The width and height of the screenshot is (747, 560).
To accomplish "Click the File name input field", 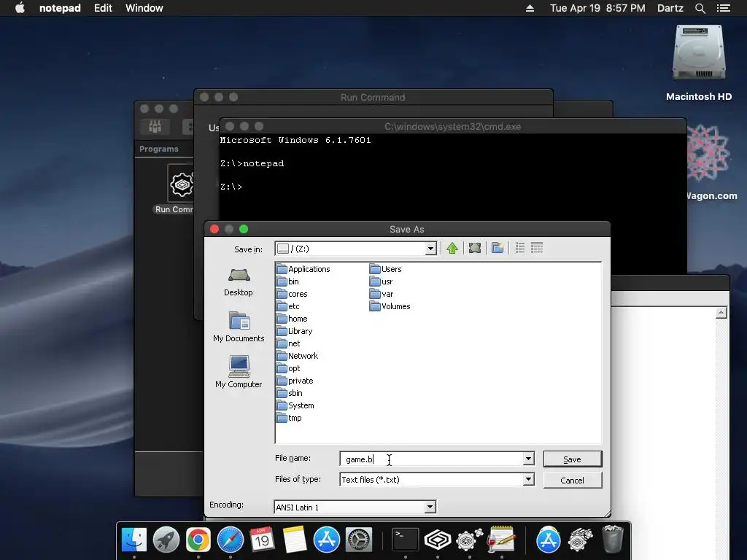I will [x=432, y=459].
